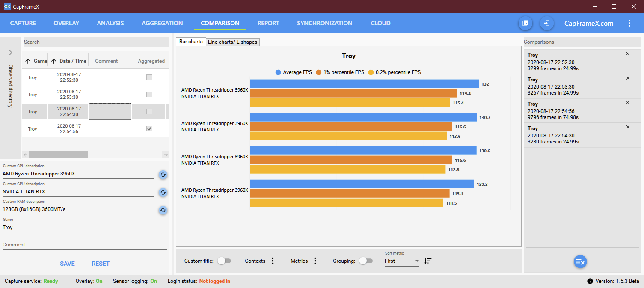Select the Bar charts tab
The image size is (644, 288).
pyautogui.click(x=191, y=42)
